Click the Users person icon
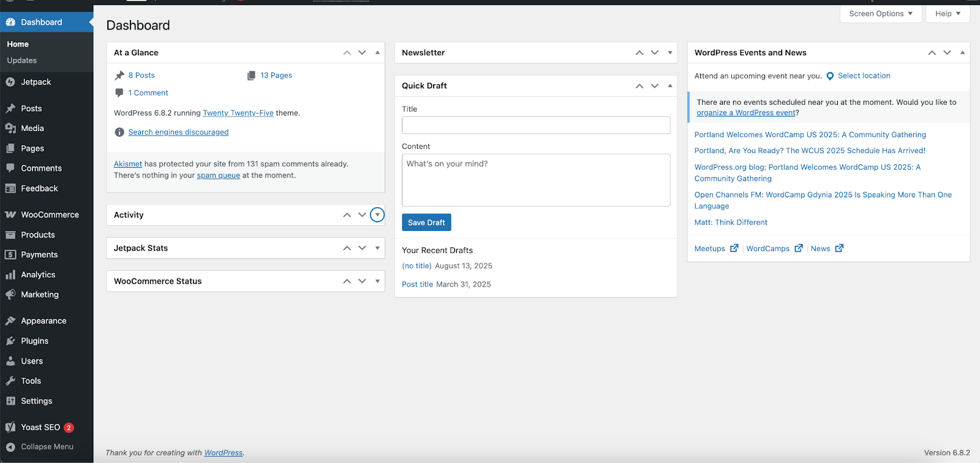980x463 pixels. [x=10, y=361]
